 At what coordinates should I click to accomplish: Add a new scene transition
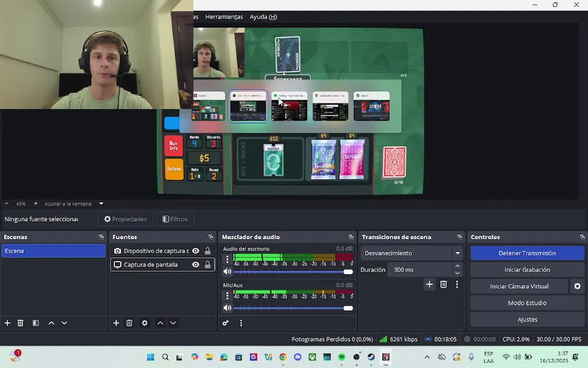click(x=429, y=285)
